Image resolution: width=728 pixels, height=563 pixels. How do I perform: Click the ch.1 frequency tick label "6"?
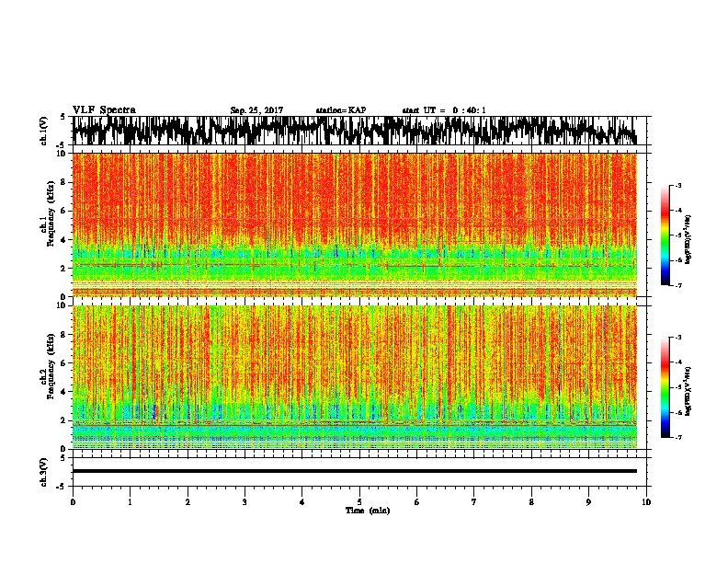[x=64, y=211]
